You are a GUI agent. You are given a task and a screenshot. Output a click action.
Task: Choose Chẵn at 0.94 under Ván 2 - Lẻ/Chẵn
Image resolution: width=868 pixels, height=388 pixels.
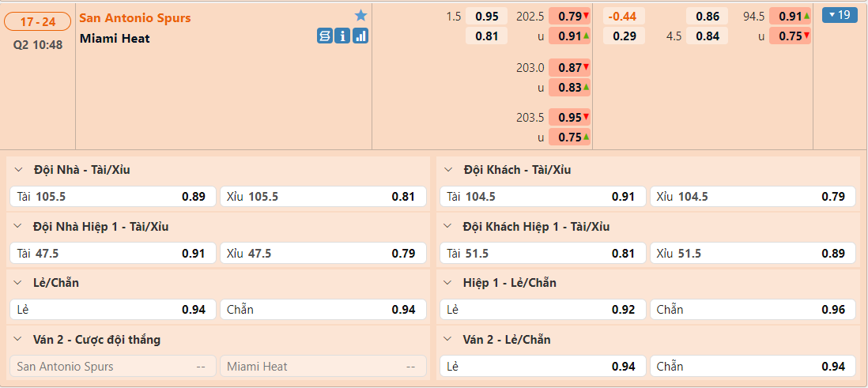[752, 367]
